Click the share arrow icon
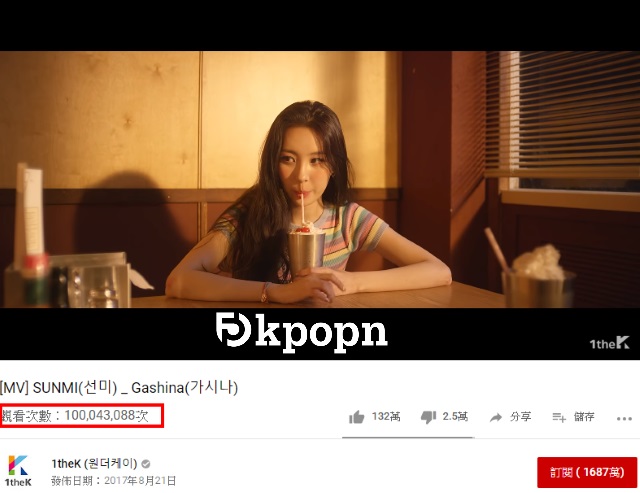Viewport: 640px width, 493px height. coord(496,417)
